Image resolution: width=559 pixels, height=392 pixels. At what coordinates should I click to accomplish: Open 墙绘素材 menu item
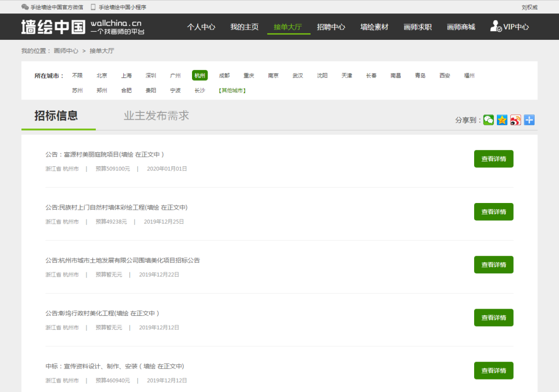click(x=374, y=27)
